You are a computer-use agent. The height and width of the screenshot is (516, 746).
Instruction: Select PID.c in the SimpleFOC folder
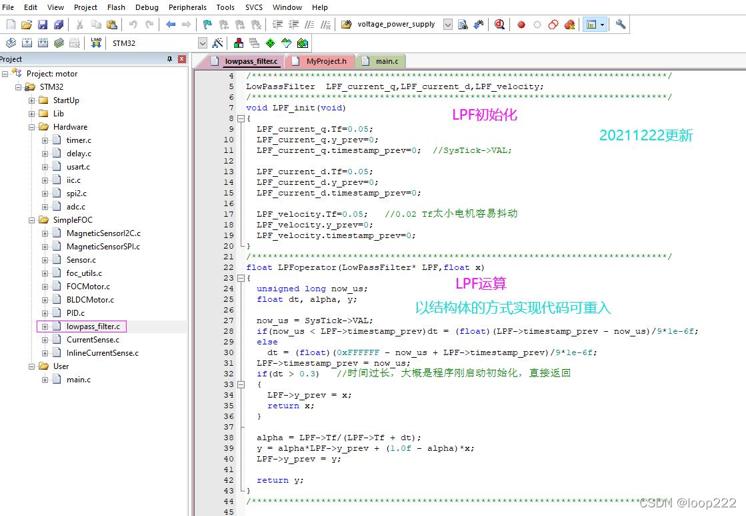point(75,313)
